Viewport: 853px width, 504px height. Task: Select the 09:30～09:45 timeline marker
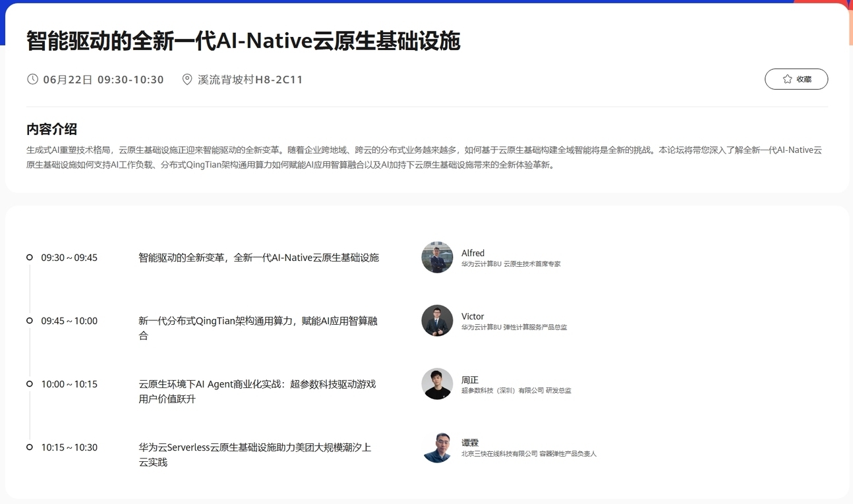tap(30, 257)
